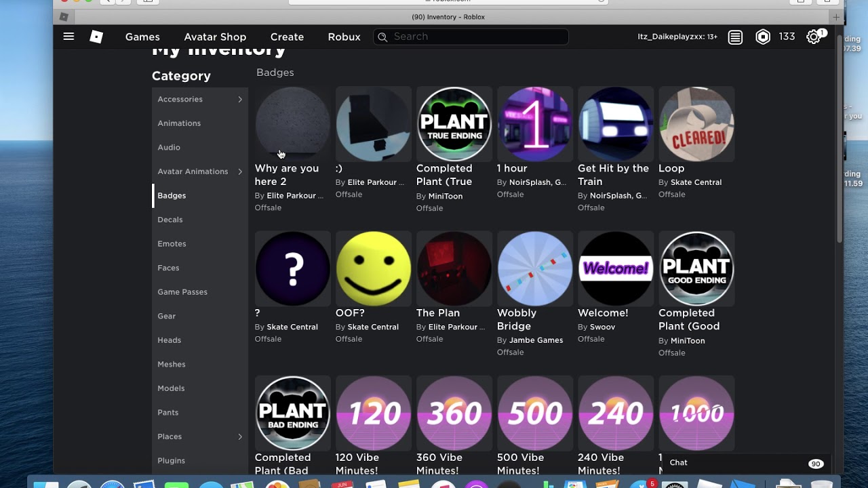Open the Get Hit by the Train badge image

coord(616,124)
